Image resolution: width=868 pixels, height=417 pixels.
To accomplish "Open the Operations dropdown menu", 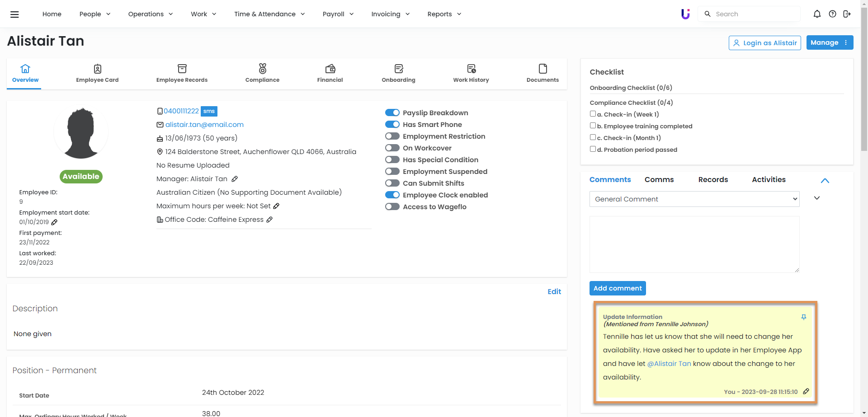I will 151,14.
